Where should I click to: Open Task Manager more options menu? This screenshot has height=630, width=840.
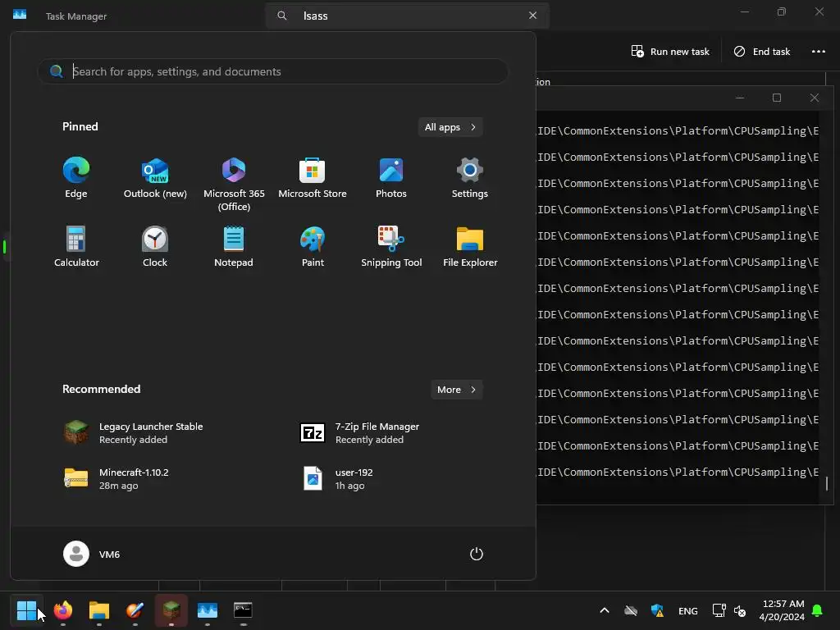pyautogui.click(x=818, y=52)
